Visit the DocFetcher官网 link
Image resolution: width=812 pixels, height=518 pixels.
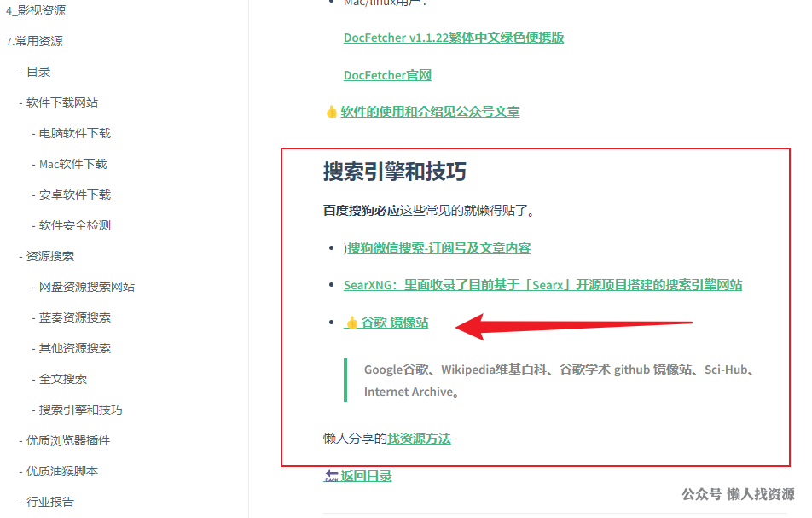point(387,76)
